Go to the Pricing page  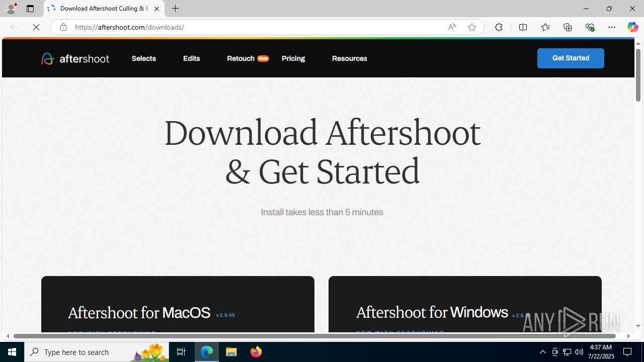tap(293, 58)
